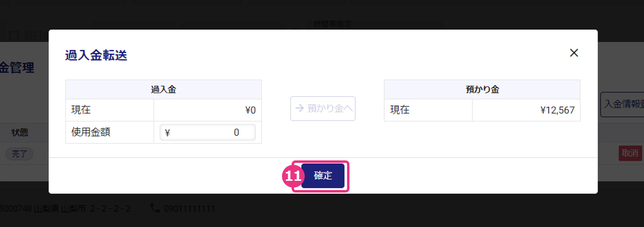This screenshot has height=227, width=644.
Task: Focus the 使用金額 amount input field
Action: 208,132
